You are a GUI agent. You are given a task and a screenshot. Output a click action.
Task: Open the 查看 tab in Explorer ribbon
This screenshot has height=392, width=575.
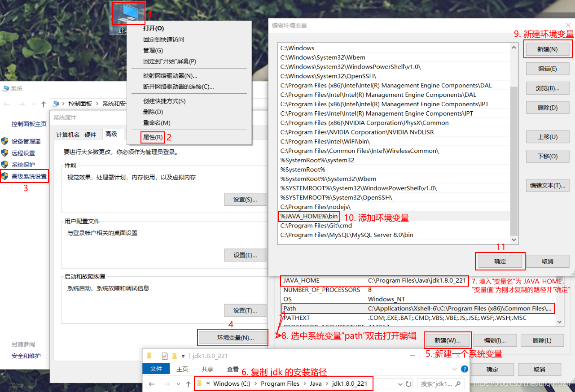pos(233,369)
